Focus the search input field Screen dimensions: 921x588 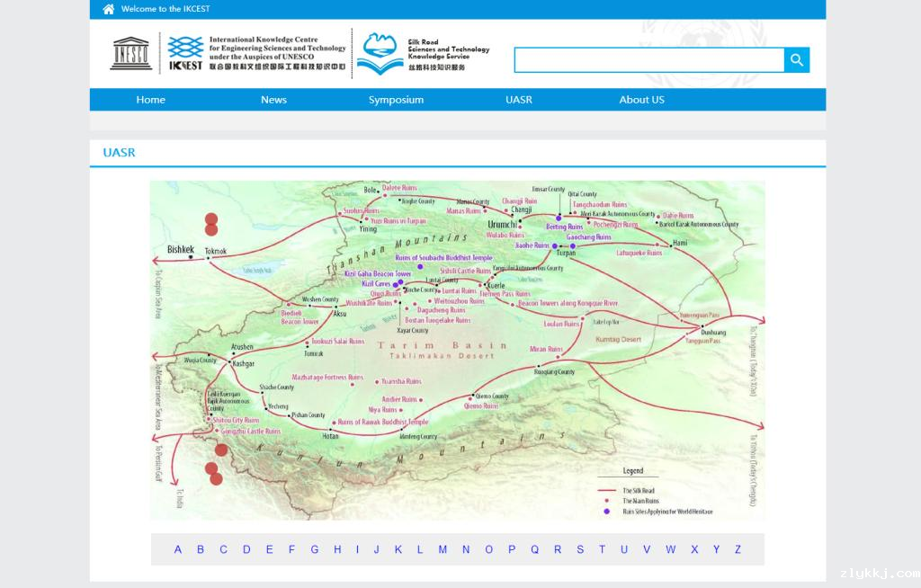(648, 60)
